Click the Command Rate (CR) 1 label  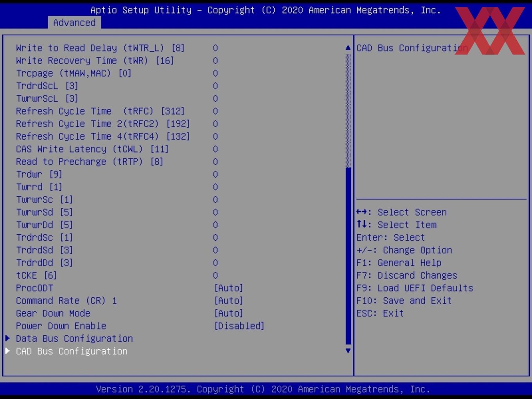(66, 301)
